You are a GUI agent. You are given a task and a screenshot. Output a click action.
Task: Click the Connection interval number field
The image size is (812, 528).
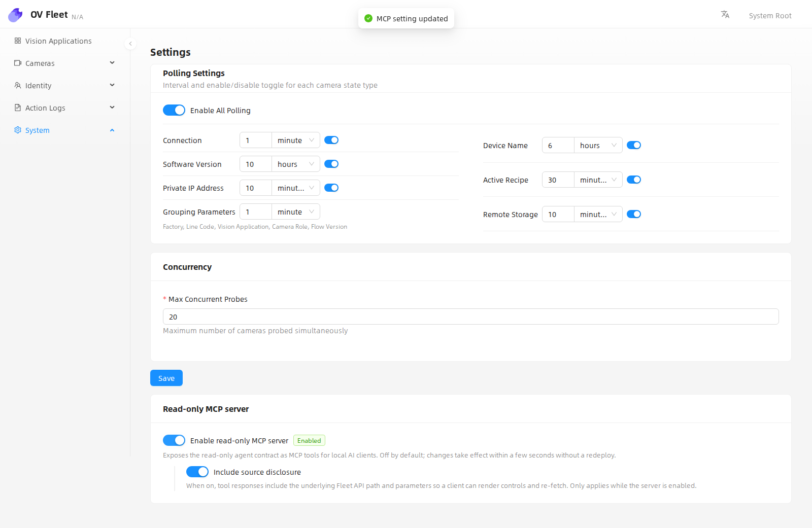[x=256, y=140]
